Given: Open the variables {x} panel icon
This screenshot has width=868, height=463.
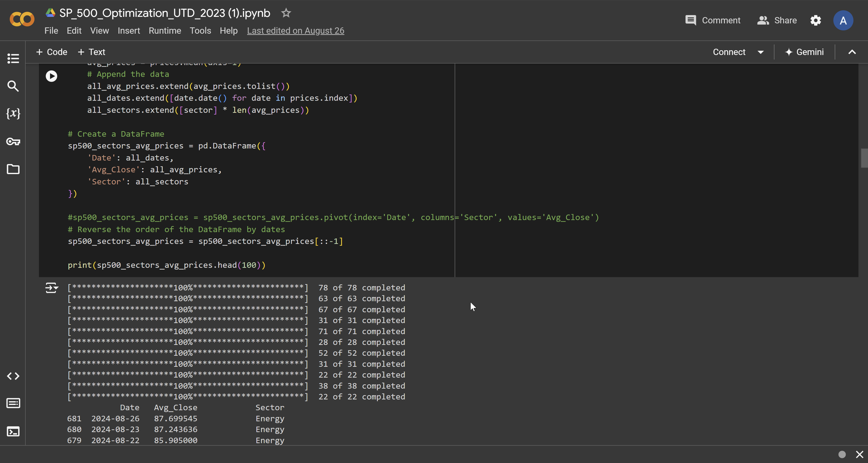Looking at the screenshot, I should (13, 113).
